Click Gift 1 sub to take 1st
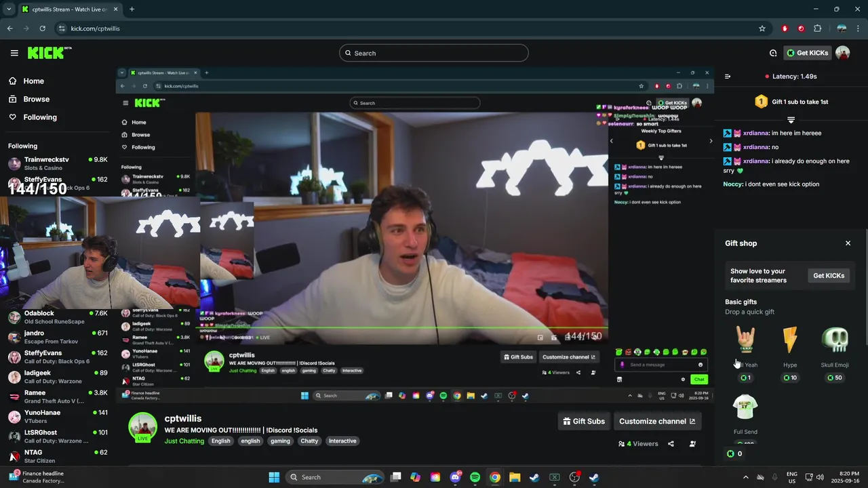This screenshot has width=868, height=488. (792, 102)
